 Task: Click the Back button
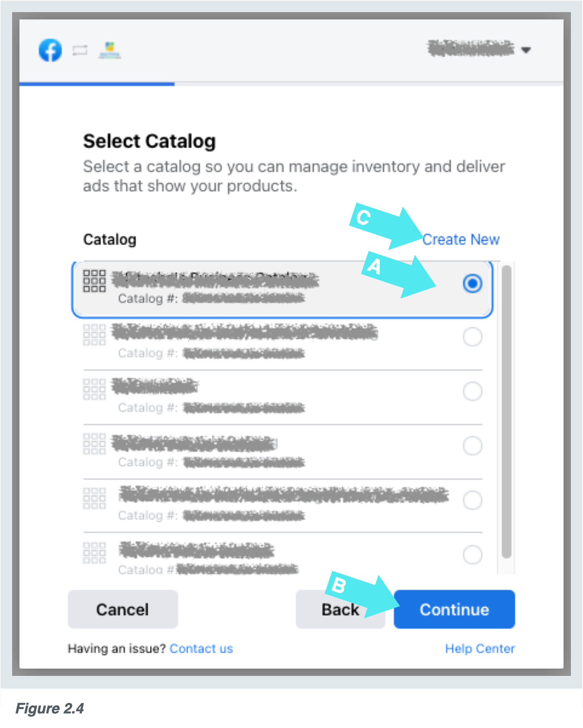(340, 609)
